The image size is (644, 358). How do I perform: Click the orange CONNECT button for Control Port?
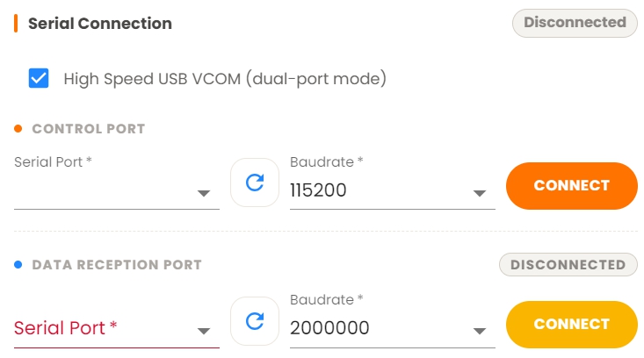[572, 186]
